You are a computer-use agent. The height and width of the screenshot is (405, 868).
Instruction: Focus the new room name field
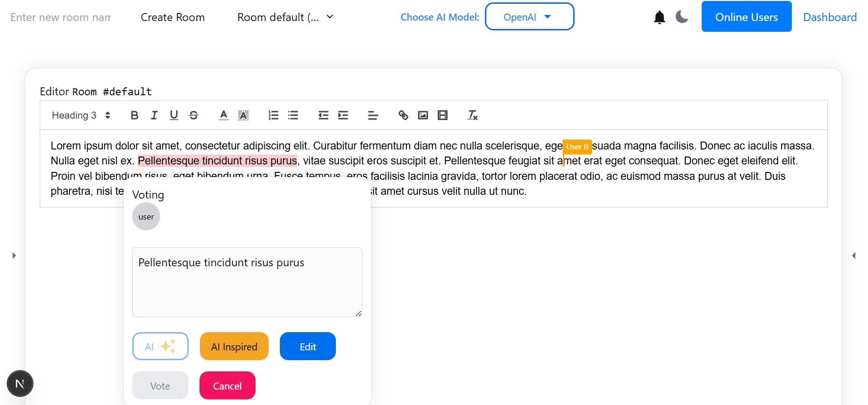pyautogui.click(x=61, y=17)
